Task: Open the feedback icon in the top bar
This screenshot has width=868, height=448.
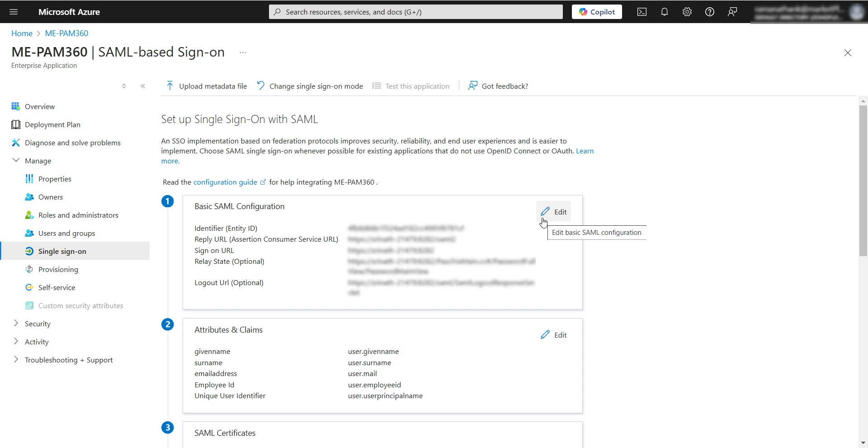Action: tap(732, 12)
